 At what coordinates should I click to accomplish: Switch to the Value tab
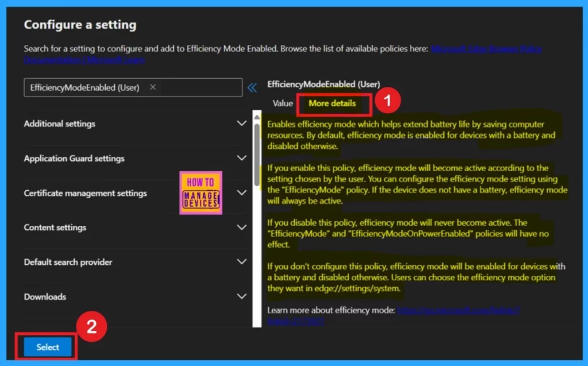click(283, 103)
